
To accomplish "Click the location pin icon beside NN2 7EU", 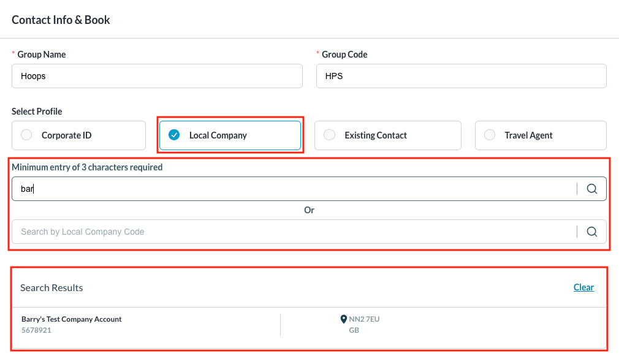I will coord(344,319).
